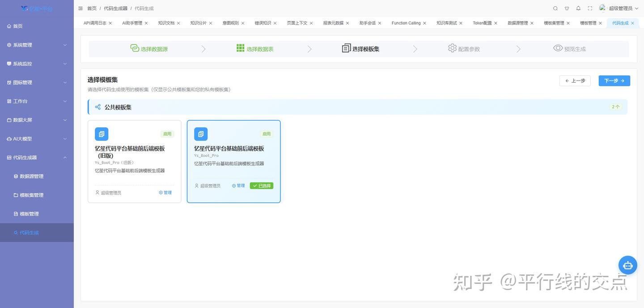Close the 模板管理 tab
The height and width of the screenshot is (308, 644).
tap(600, 23)
